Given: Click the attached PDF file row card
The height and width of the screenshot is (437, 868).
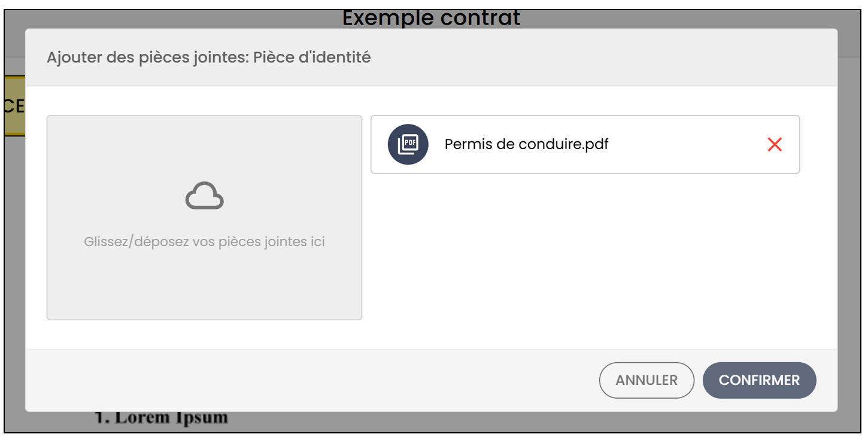Looking at the screenshot, I should (585, 144).
